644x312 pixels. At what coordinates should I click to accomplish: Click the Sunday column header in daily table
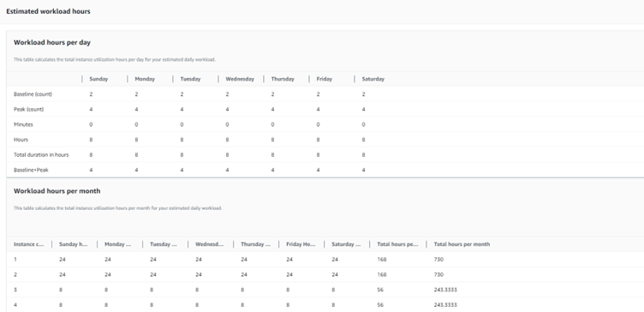pos(98,79)
